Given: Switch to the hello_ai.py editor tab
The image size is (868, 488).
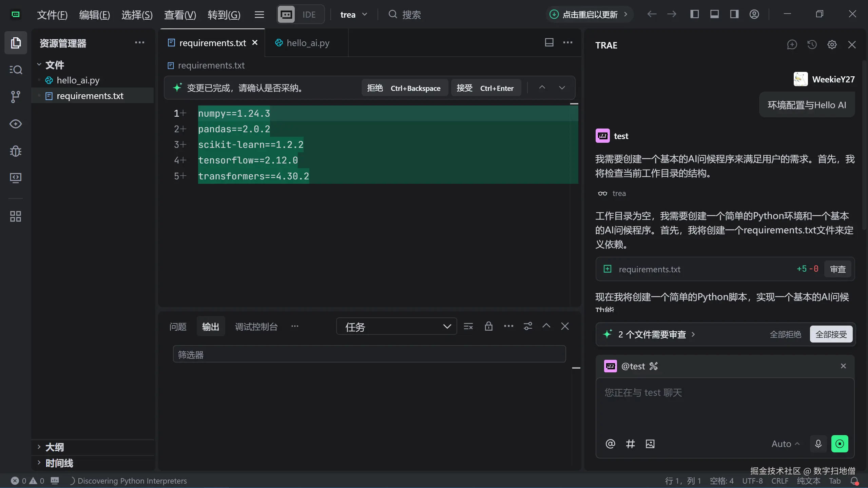Looking at the screenshot, I should [307, 43].
